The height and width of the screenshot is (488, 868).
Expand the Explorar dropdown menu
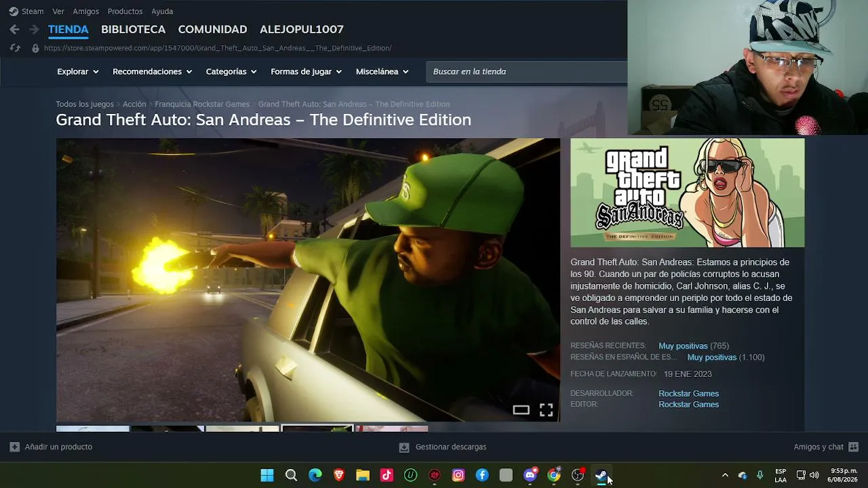pos(78,72)
